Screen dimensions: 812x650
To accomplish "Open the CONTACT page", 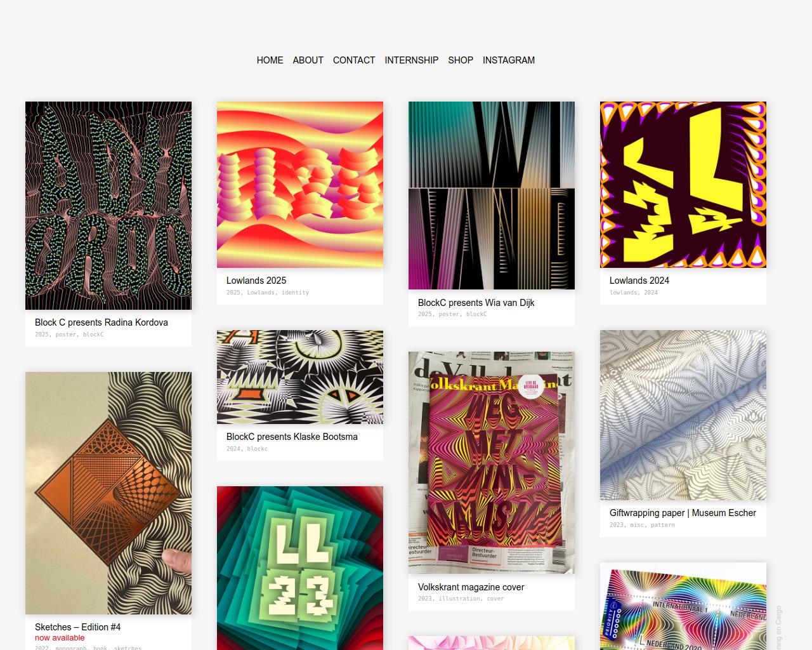I will pos(354,60).
